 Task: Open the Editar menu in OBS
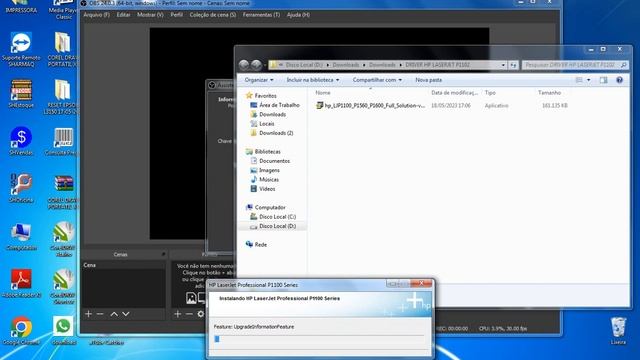click(123, 15)
